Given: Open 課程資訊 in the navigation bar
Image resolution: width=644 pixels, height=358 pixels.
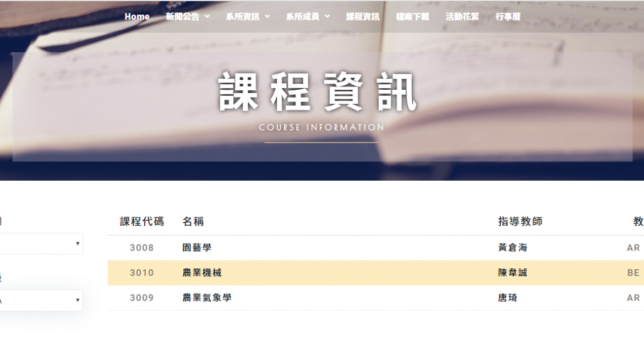Looking at the screenshot, I should 363,17.
